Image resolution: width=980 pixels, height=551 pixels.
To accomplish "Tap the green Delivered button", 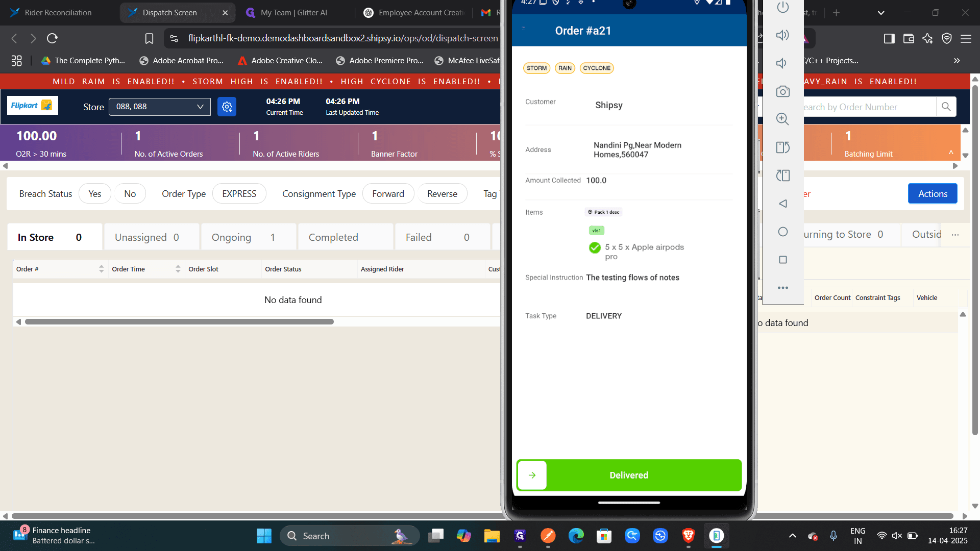I will (629, 475).
